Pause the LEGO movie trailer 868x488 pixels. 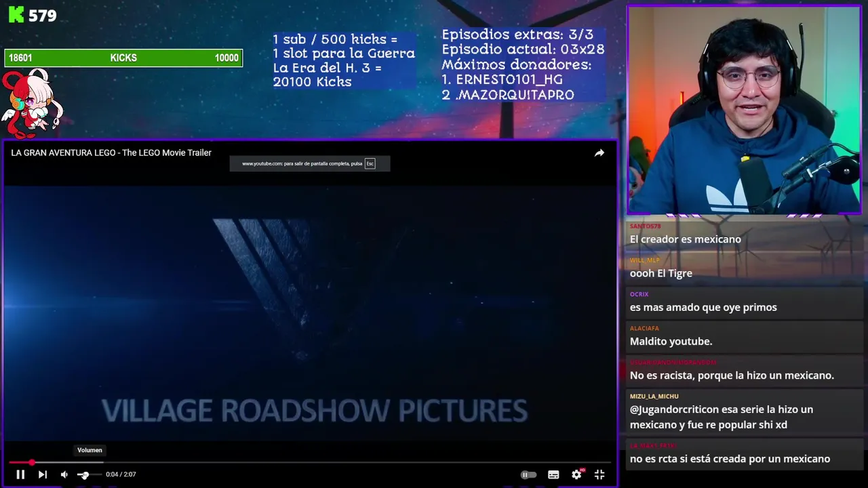click(x=20, y=474)
